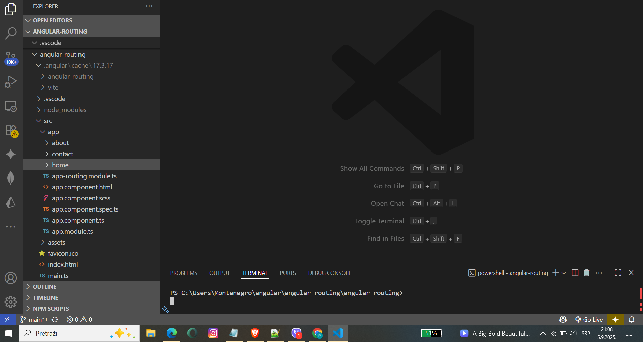Open the MongoDB leaf icon view
Image resolution: width=644 pixels, height=362 pixels.
[11, 178]
